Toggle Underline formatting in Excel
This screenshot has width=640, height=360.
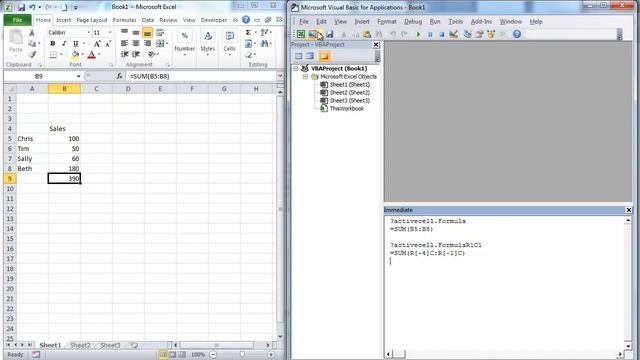(x=76, y=44)
